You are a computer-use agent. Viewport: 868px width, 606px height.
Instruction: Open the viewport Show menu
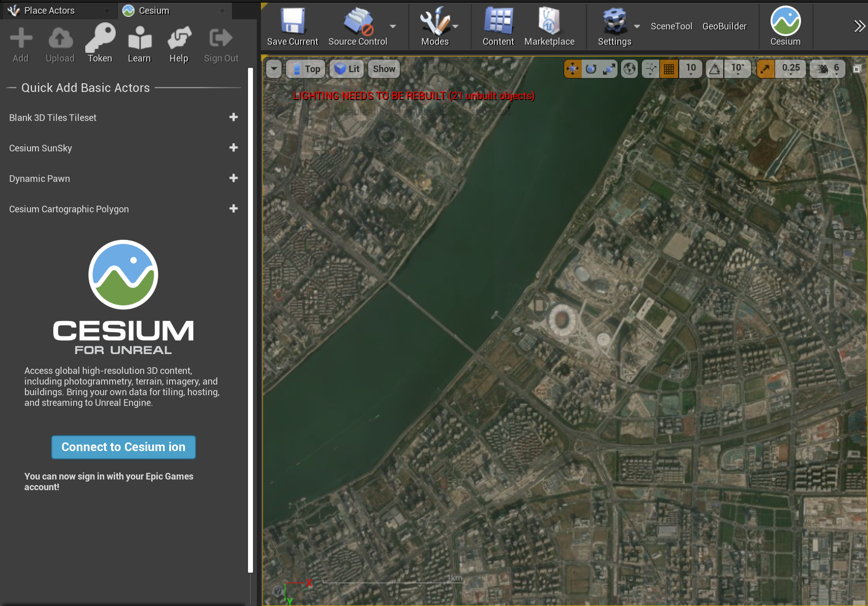tap(384, 69)
